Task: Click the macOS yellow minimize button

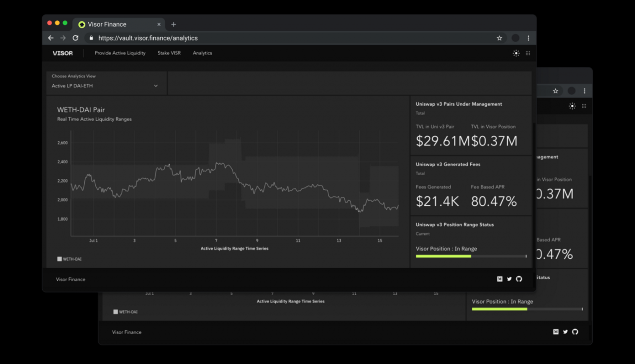Action: pos(57,23)
